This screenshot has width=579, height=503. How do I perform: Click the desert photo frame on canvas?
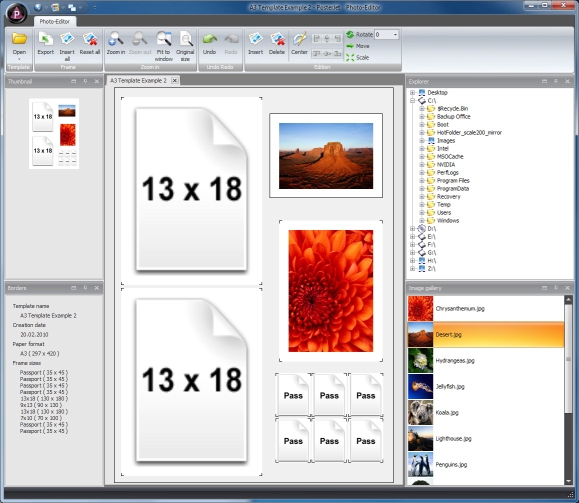pyautogui.click(x=326, y=155)
